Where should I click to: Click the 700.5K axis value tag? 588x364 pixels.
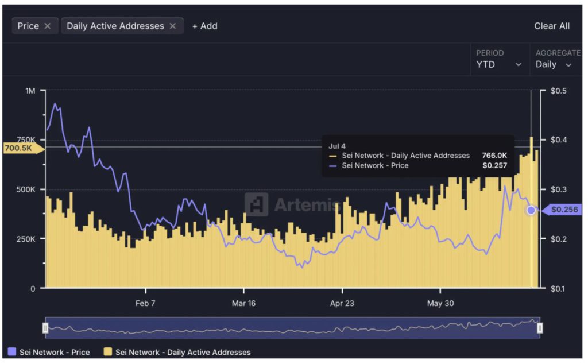23,148
